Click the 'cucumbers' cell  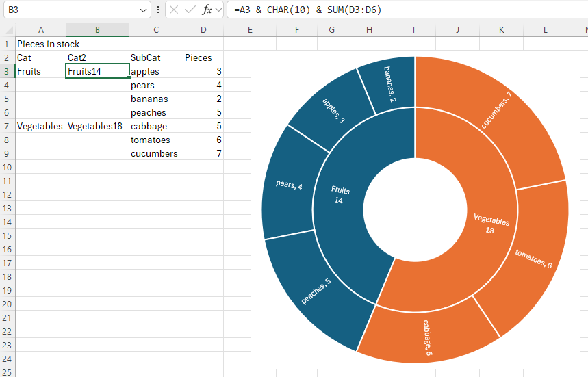[156, 153]
